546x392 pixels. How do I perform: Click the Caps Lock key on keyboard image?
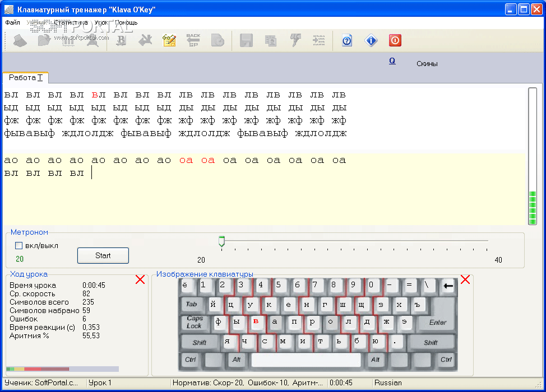[195, 322]
